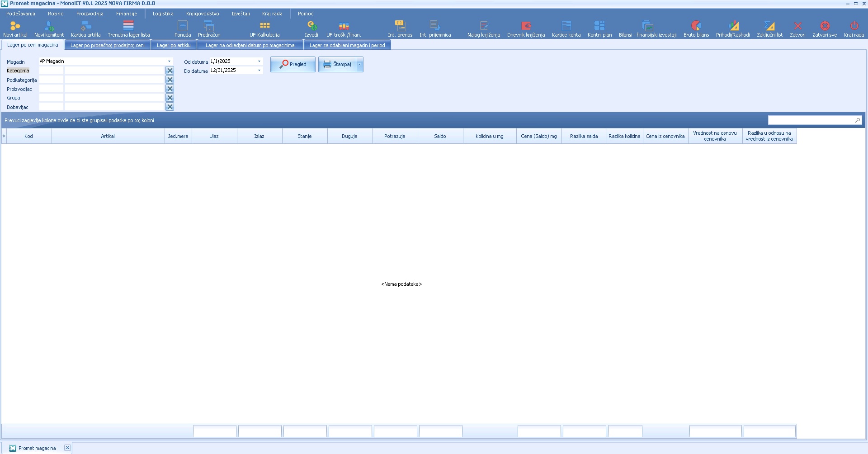Clear the Dobavljac filter with its X
The image size is (868, 454).
point(170,107)
